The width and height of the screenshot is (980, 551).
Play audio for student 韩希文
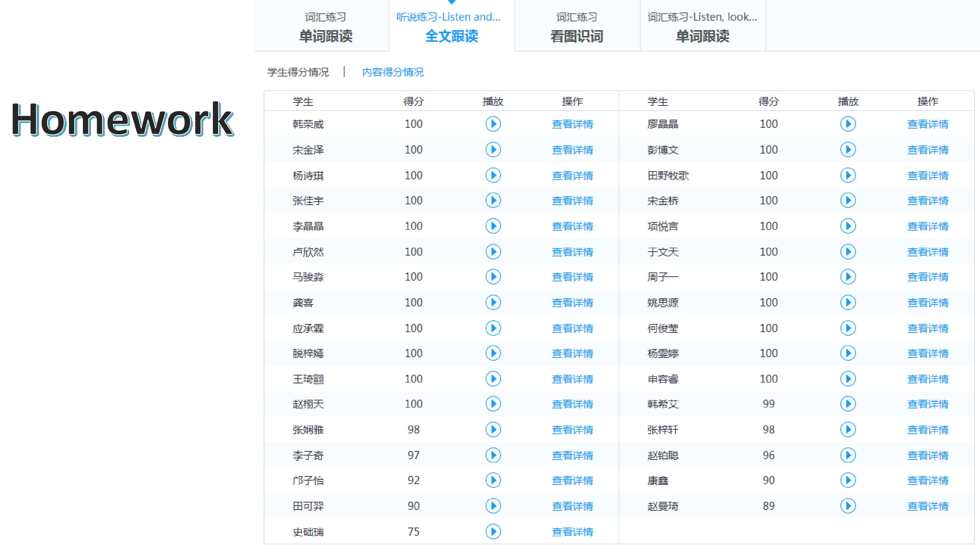coord(848,404)
